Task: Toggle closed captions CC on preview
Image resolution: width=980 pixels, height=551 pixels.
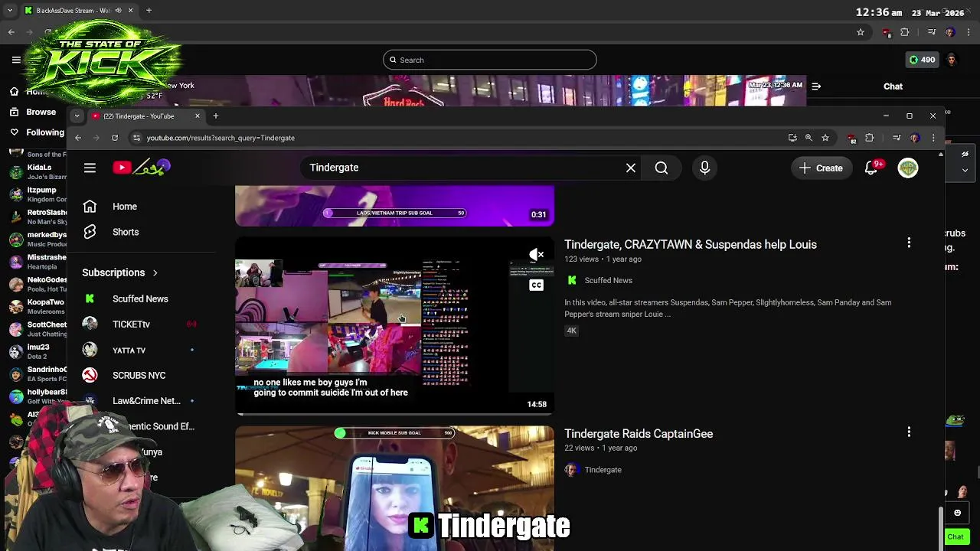Action: [536, 285]
